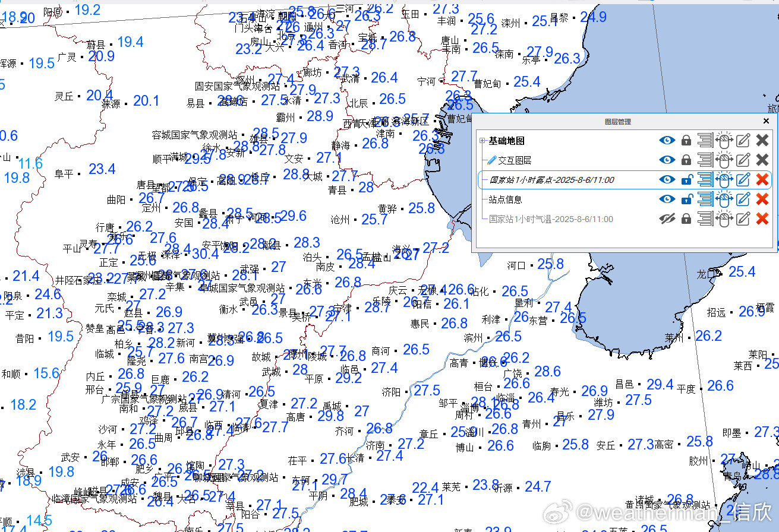This screenshot has height=532, width=779.
Task: Click the 惠民 station value 26.8
Action: [455, 324]
